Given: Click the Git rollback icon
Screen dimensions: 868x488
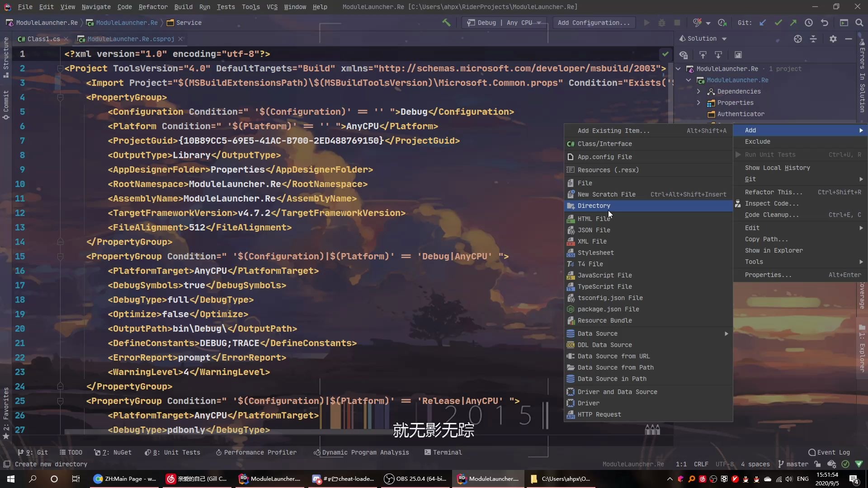Looking at the screenshot, I should [825, 23].
